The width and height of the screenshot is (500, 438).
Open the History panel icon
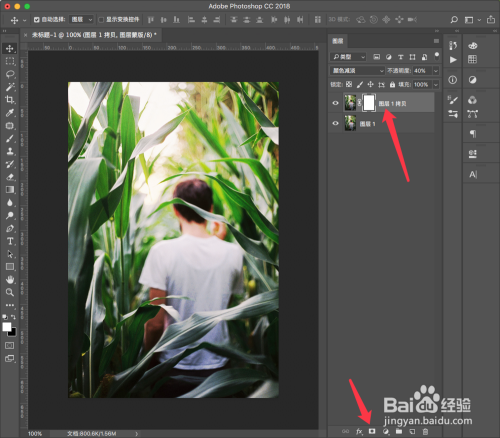pyautogui.click(x=453, y=45)
